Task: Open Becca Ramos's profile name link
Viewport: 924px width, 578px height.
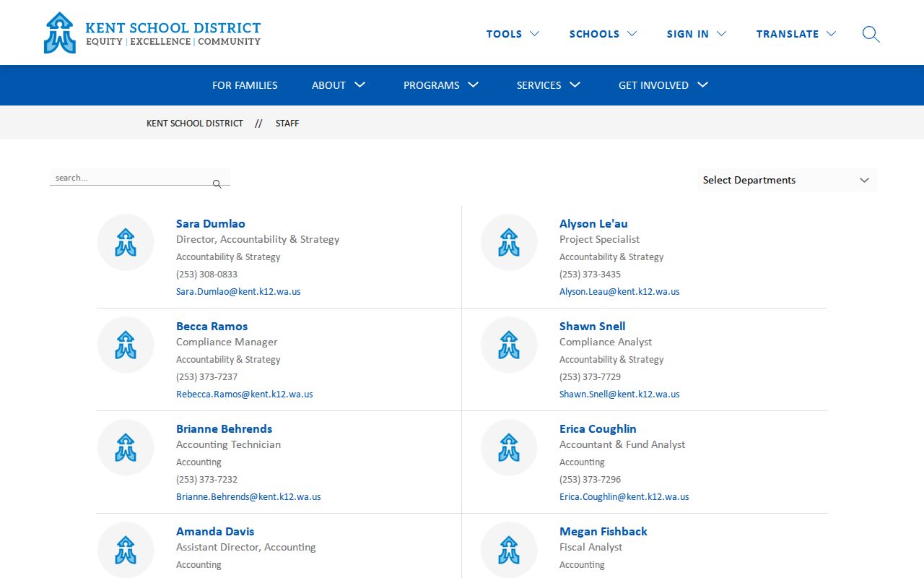Action: tap(212, 327)
